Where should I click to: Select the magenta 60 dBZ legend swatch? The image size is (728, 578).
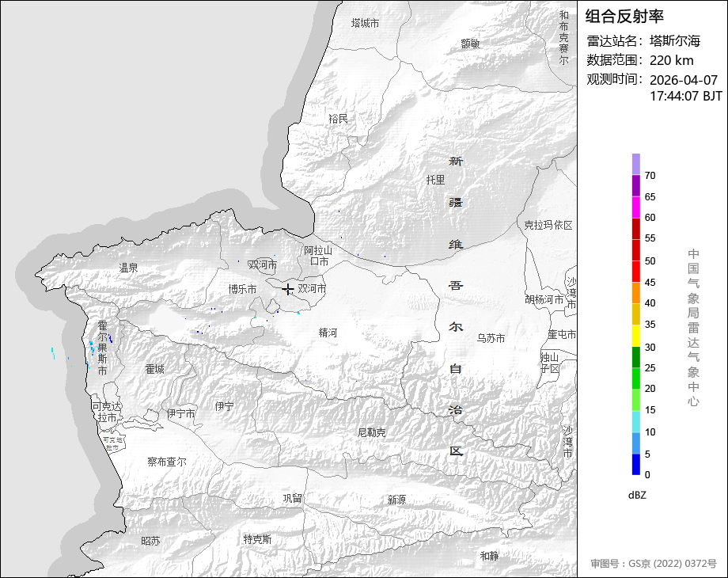636,207
